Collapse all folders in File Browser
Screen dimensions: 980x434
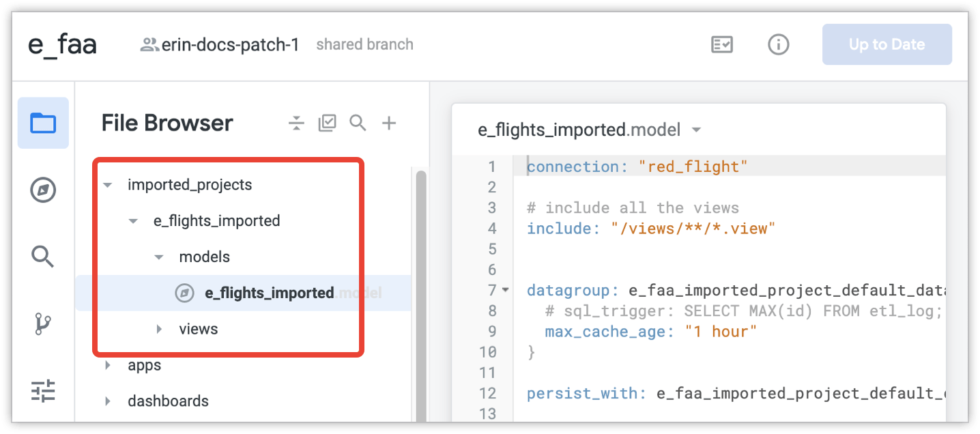tap(296, 123)
